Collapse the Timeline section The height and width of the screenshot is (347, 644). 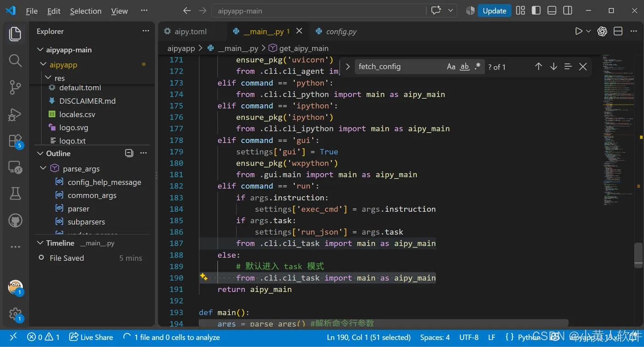click(x=40, y=243)
